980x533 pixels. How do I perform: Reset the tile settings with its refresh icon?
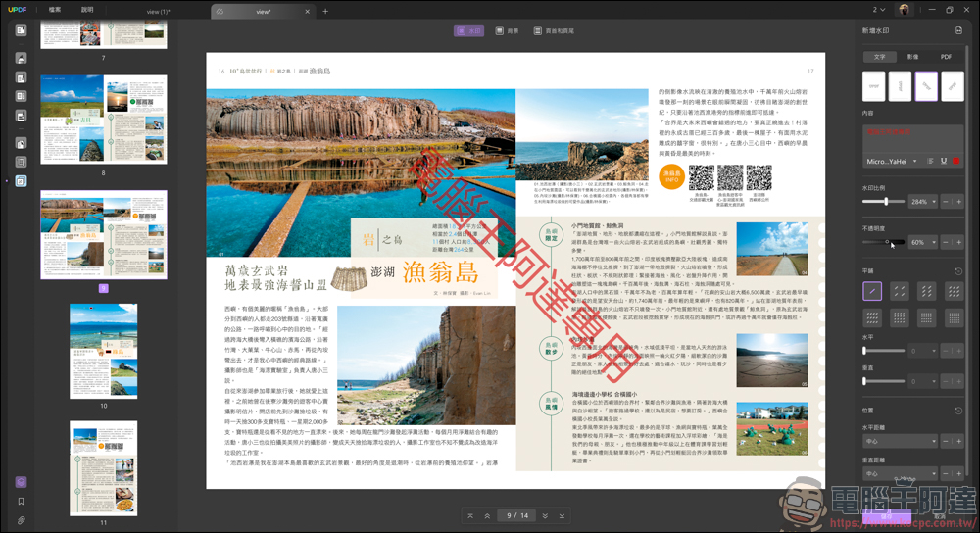(x=958, y=271)
